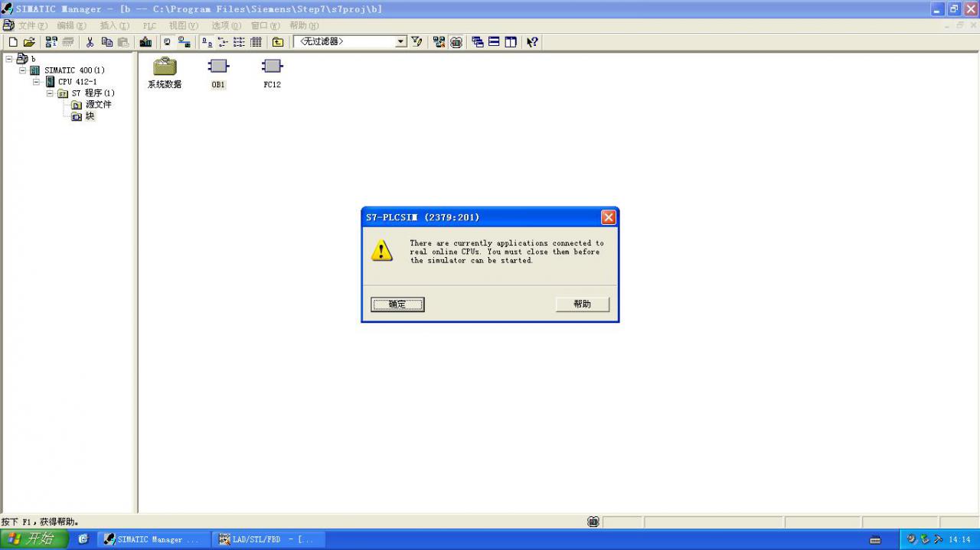Collapse the project b tree node

pos(9,59)
